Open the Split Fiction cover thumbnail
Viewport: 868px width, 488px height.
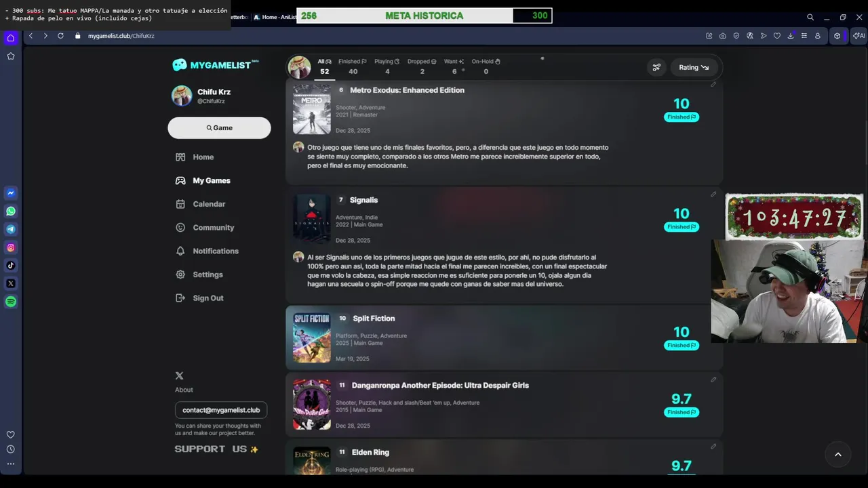[312, 338]
